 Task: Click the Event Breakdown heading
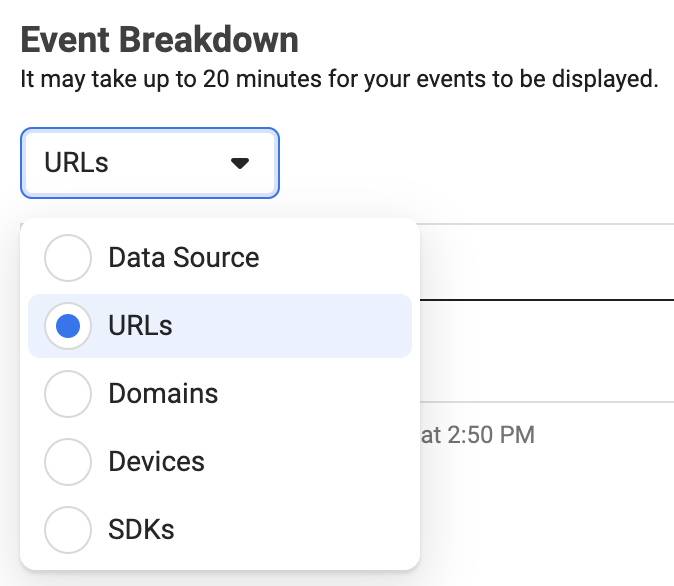159,40
